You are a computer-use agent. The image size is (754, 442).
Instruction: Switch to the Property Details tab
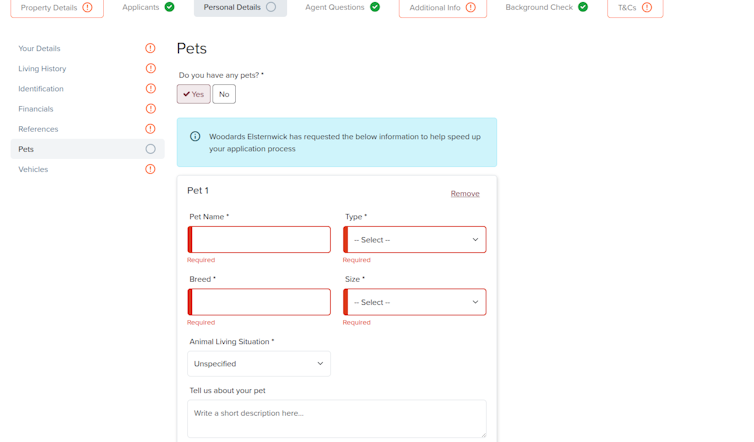(57, 8)
